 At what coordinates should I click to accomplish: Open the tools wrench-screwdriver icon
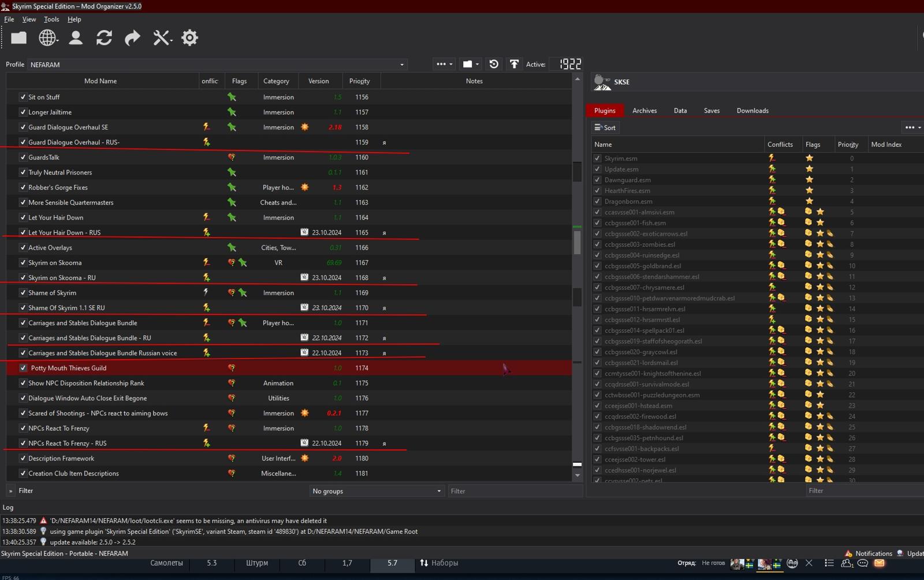(162, 38)
